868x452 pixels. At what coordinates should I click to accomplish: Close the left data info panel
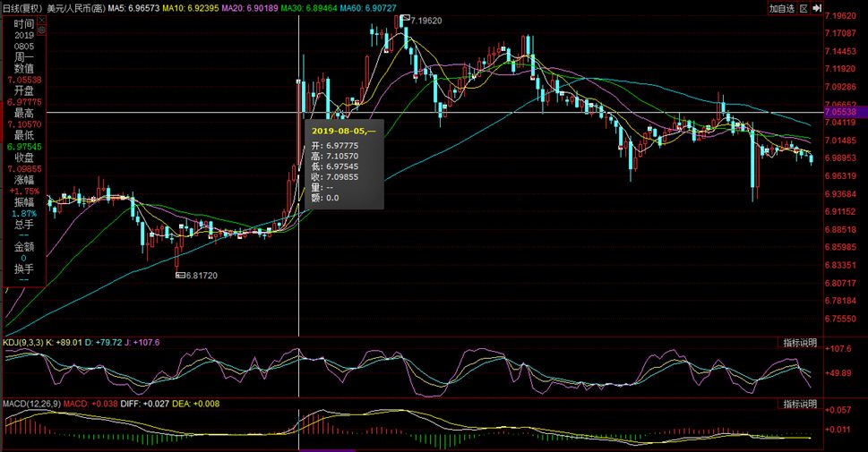[x=40, y=19]
